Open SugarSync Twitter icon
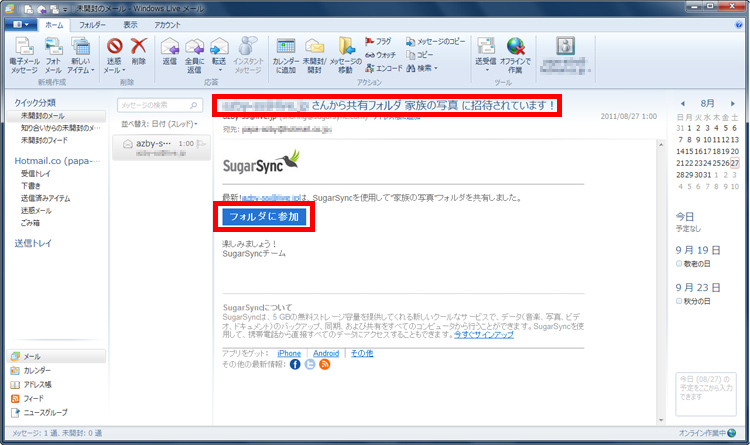Viewport: 750px width, 445px height. pos(310,365)
